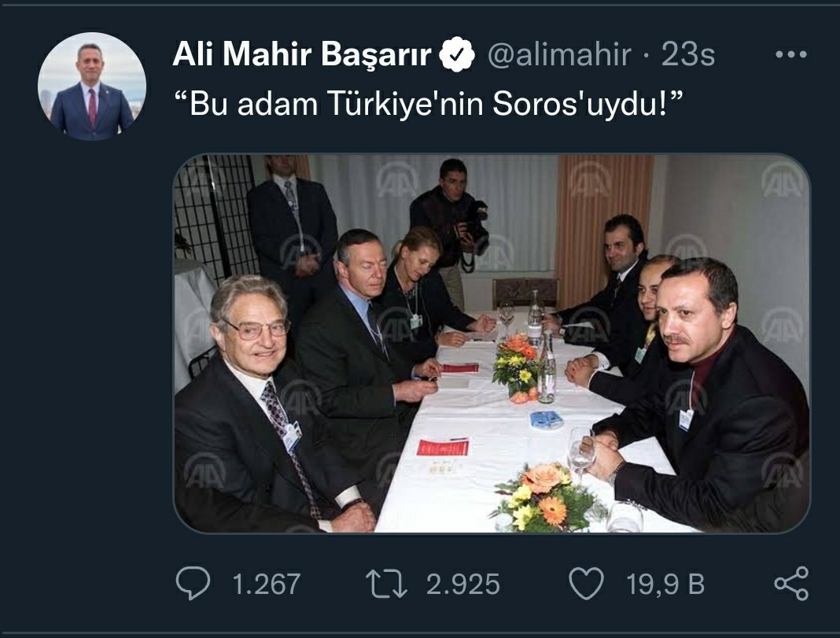The width and height of the screenshot is (840, 638).
Task: Like the tweet with the heart icon
Action: coord(586,584)
